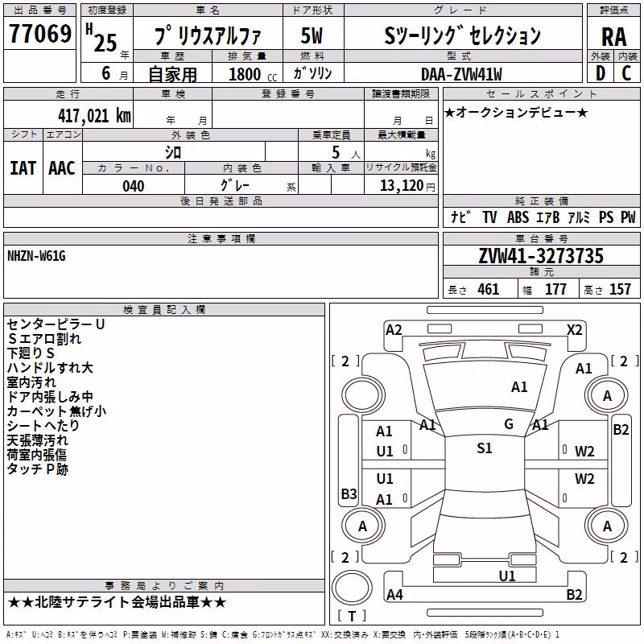Select the width value 177
Image resolution: width=644 pixels, height=644 pixels.
pos(555,289)
